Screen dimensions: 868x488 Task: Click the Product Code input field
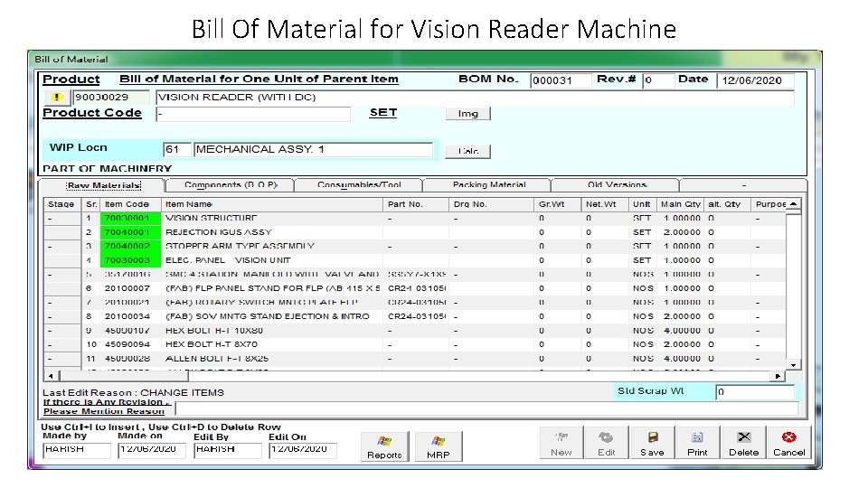click(x=253, y=115)
